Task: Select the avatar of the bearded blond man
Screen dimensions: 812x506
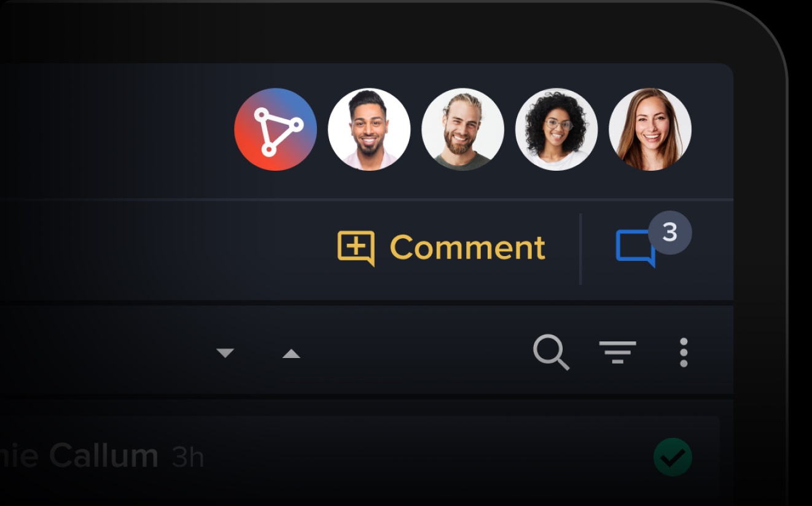Action: click(463, 130)
